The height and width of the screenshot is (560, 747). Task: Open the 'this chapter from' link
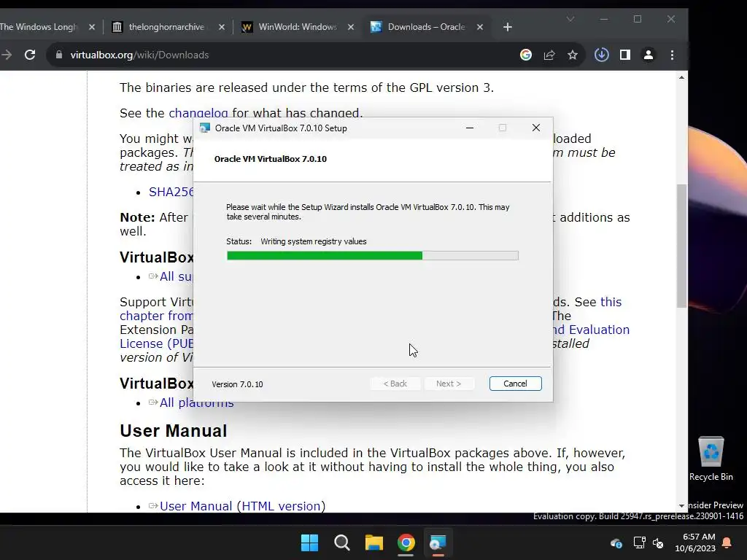pyautogui.click(x=156, y=316)
